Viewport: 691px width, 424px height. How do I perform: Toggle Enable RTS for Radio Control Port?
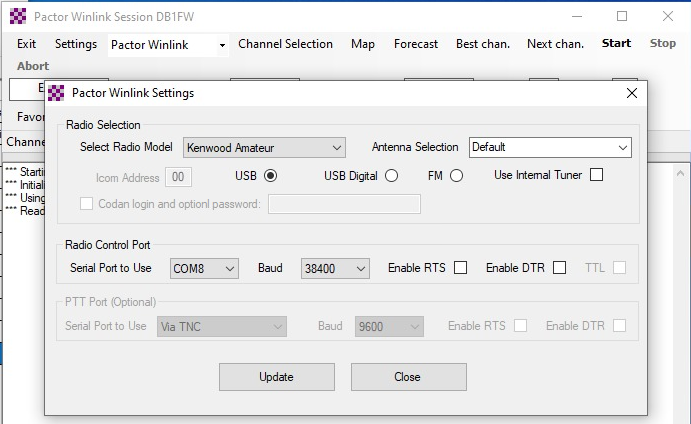tap(461, 268)
